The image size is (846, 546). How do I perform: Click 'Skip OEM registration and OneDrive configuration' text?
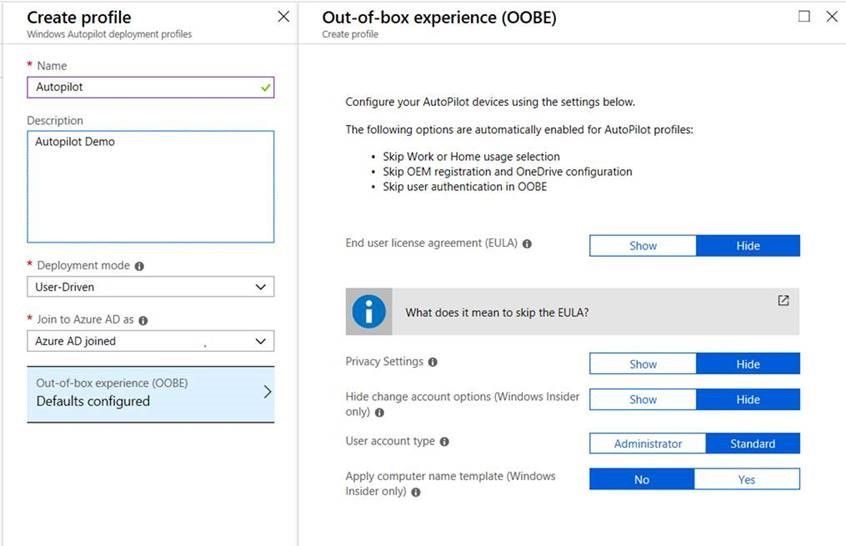(507, 172)
